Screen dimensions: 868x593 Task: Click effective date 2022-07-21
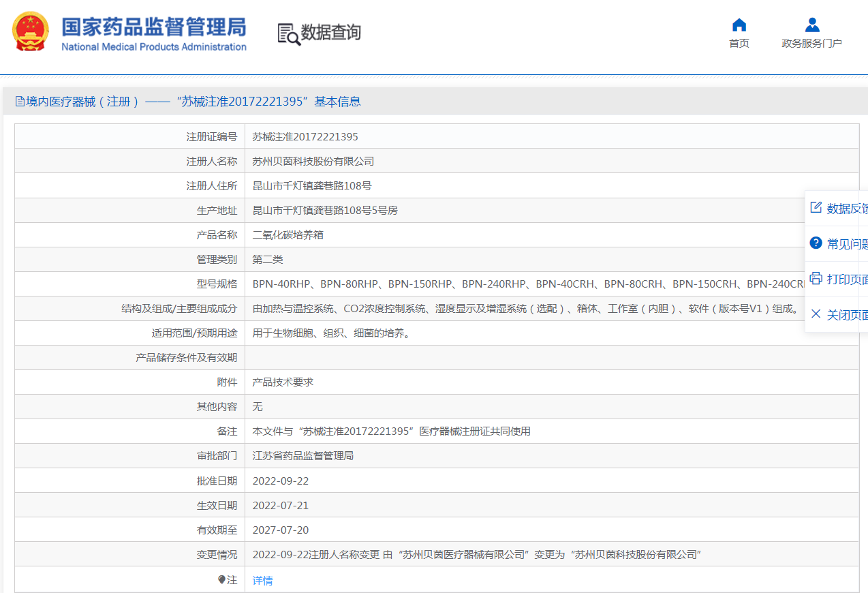pos(281,506)
